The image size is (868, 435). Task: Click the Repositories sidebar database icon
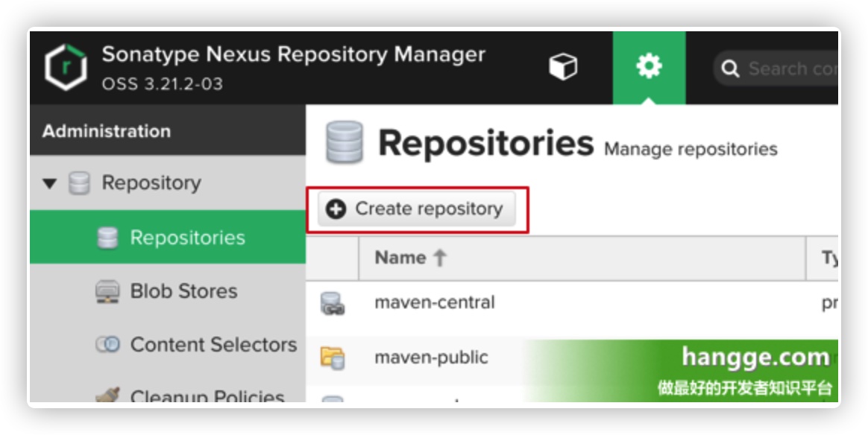[x=107, y=238]
